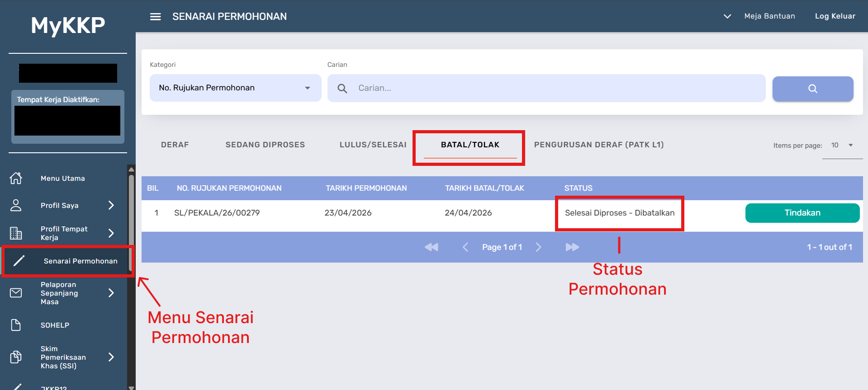This screenshot has height=390, width=868.
Task: Expand Skim Pemeriksaan Khas (SSI) submenu
Action: pyautogui.click(x=111, y=357)
